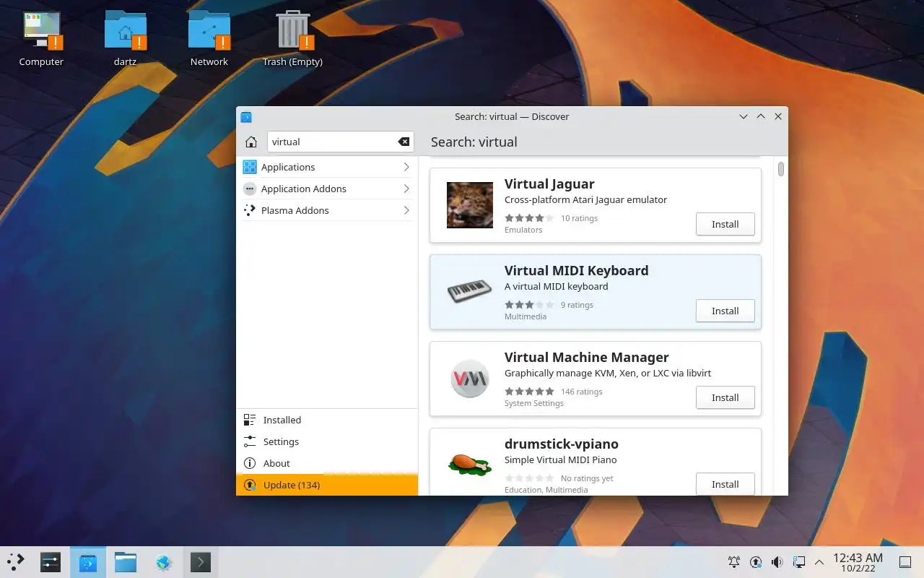This screenshot has height=578, width=924.
Task: Expand hidden system tray icons
Action: 819,562
